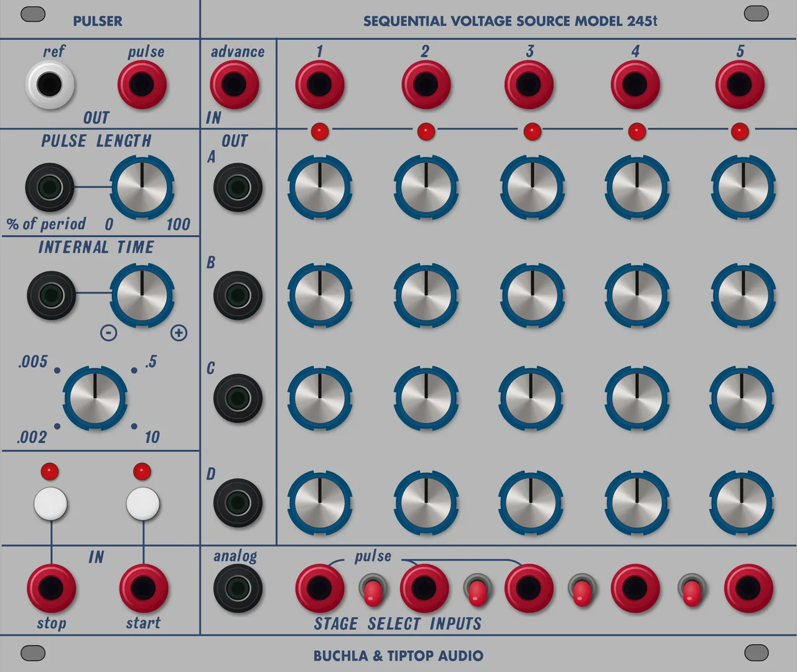This screenshot has width=797, height=672.
Task: Click the stage 3 pulse output jack
Action: (529, 85)
